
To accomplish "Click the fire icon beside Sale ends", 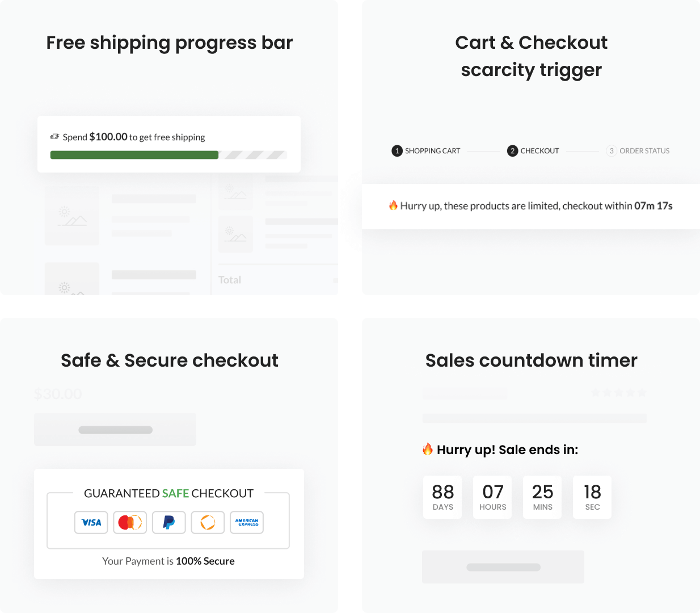I will pyautogui.click(x=428, y=450).
